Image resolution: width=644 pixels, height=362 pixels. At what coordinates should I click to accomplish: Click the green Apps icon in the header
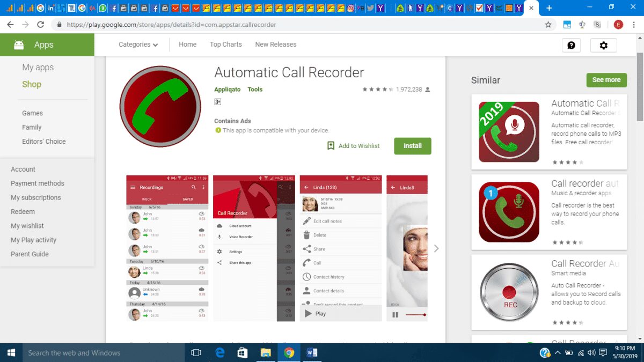coord(19,45)
